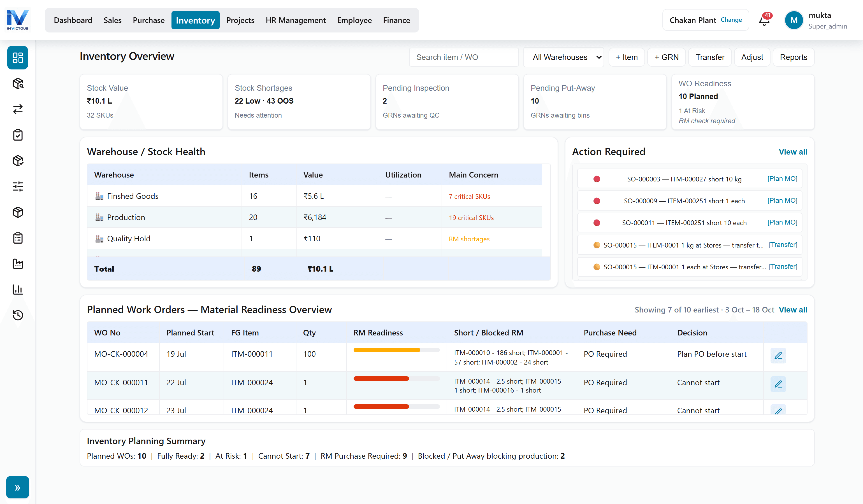The height and width of the screenshot is (504, 863).
Task: Expand the sidebar with double-chevron button
Action: point(17,487)
